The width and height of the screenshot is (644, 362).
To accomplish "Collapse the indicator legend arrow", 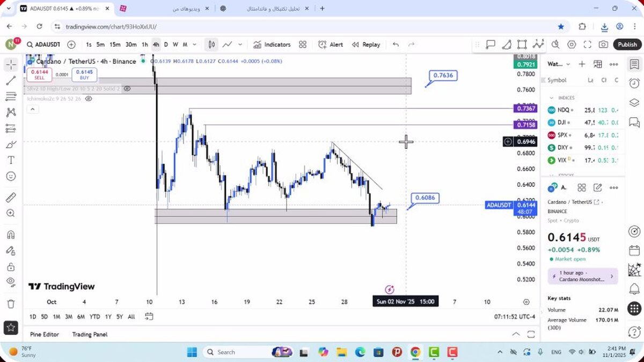I will 32,110.
